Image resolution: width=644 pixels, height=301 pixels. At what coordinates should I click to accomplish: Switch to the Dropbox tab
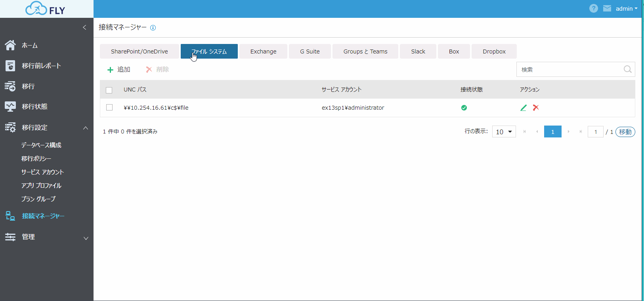(494, 51)
